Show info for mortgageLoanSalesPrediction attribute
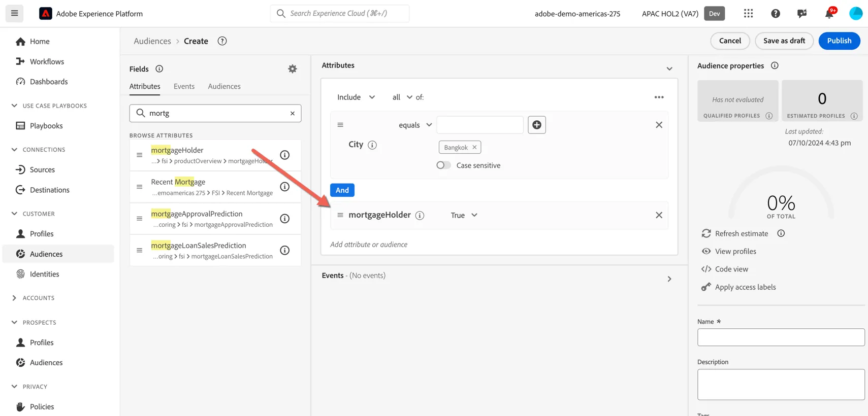Image resolution: width=868 pixels, height=416 pixels. click(285, 250)
